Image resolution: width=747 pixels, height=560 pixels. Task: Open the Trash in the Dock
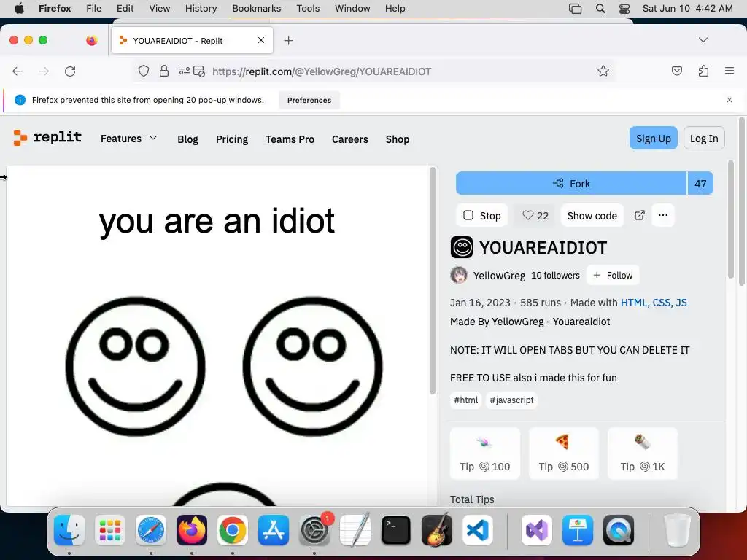click(x=677, y=531)
